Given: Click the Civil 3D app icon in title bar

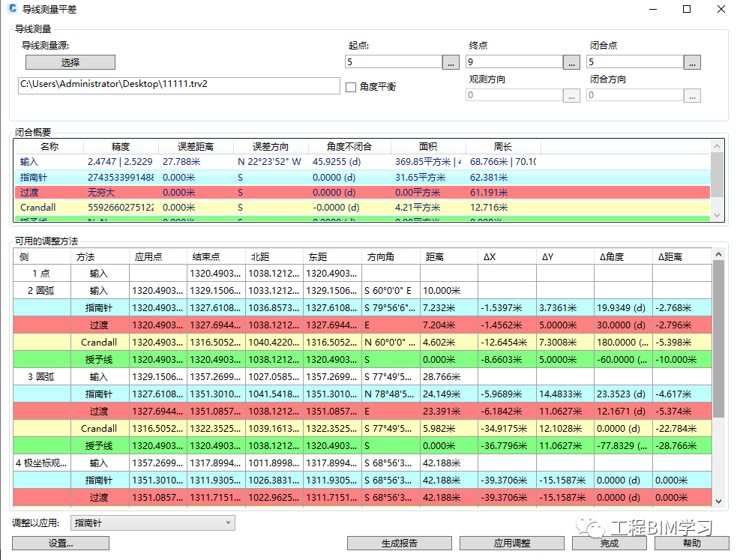Looking at the screenshot, I should click(x=13, y=9).
